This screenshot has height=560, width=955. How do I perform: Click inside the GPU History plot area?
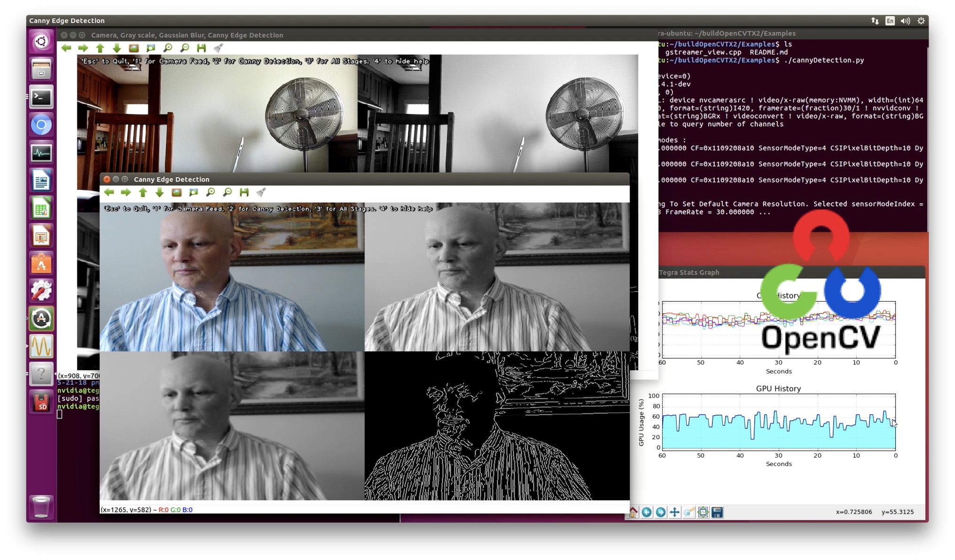click(779, 421)
